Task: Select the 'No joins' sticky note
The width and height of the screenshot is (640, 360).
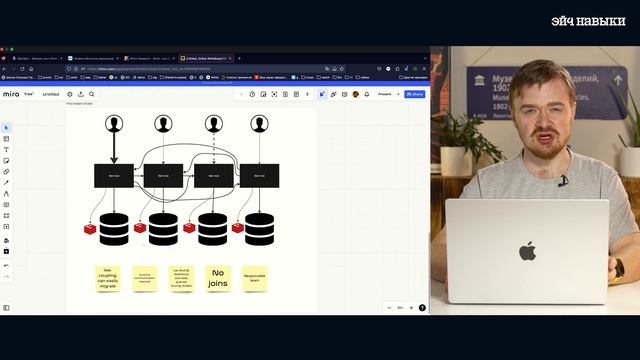Action: [x=218, y=278]
